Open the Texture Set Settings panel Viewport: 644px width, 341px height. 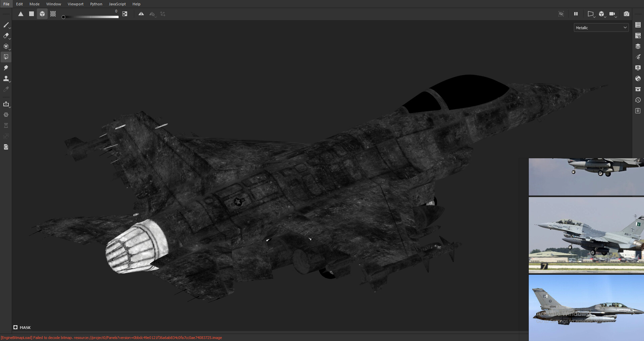[x=638, y=36]
